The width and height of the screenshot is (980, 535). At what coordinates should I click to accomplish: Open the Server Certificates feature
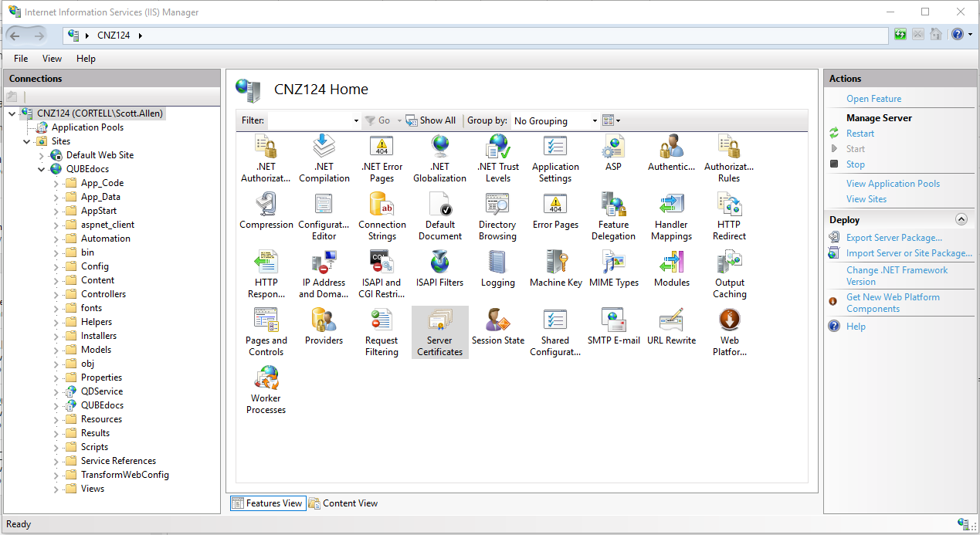coord(439,331)
